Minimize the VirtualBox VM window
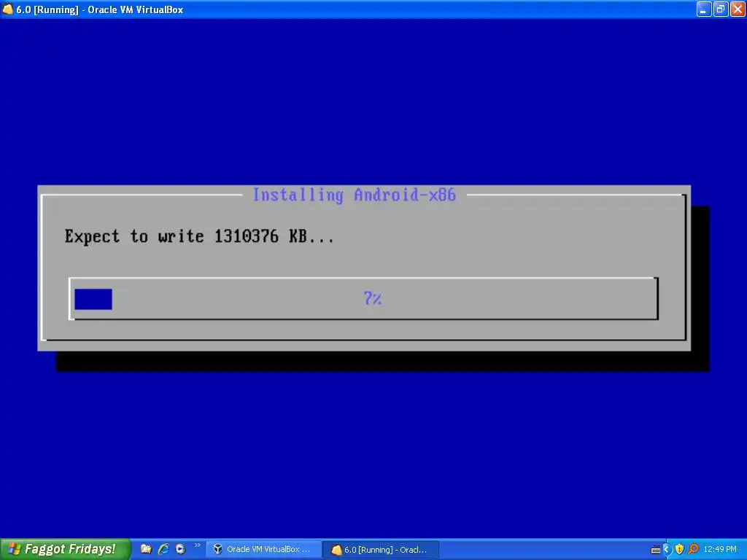This screenshot has height=560, width=747. tap(704, 9)
